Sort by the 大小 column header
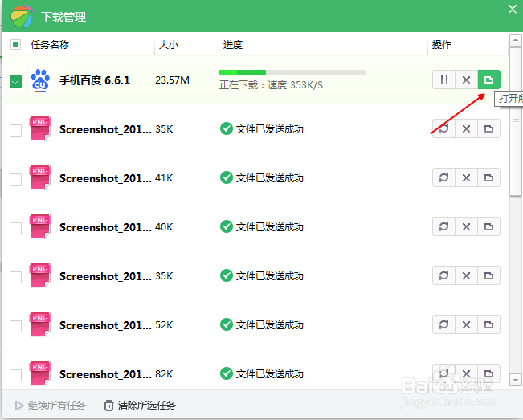Viewport: 523px width, 420px height. point(169,45)
